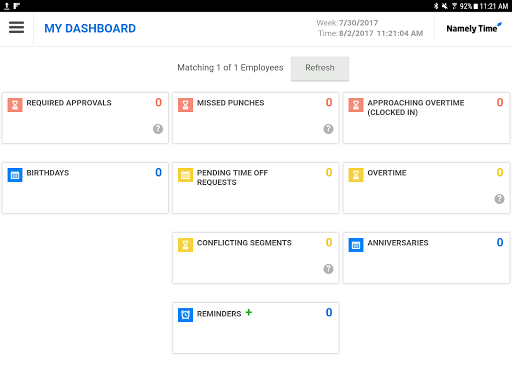Click Missed Punches hourglass icon
Image resolution: width=512 pixels, height=384 pixels.
pos(185,105)
